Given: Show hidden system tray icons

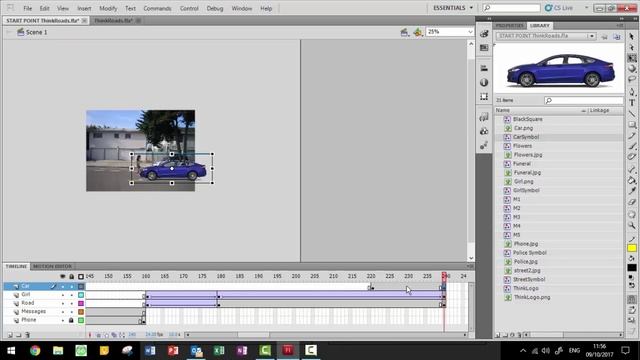Looking at the screenshot, I should point(523,351).
